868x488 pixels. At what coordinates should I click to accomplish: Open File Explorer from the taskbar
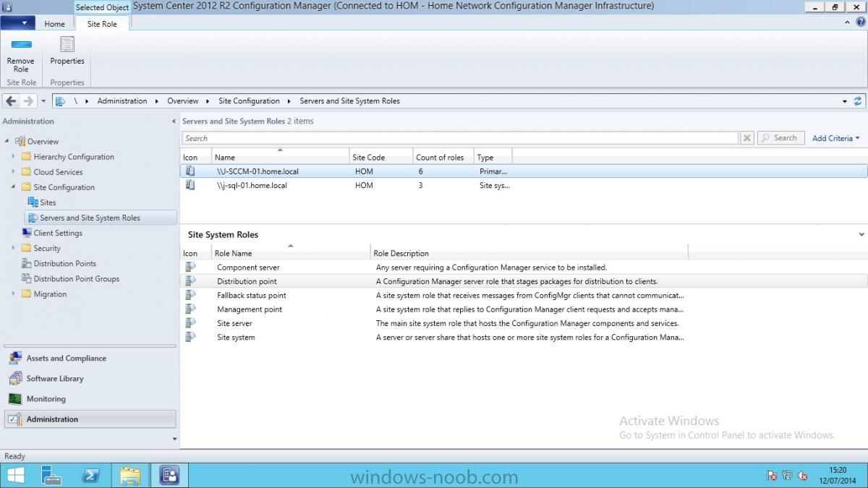point(130,475)
